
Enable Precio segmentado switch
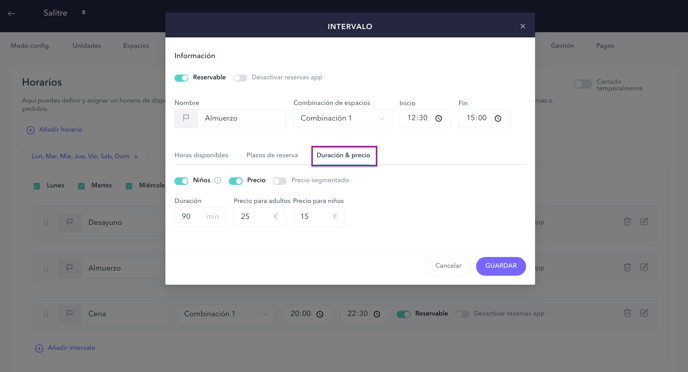[x=280, y=181]
